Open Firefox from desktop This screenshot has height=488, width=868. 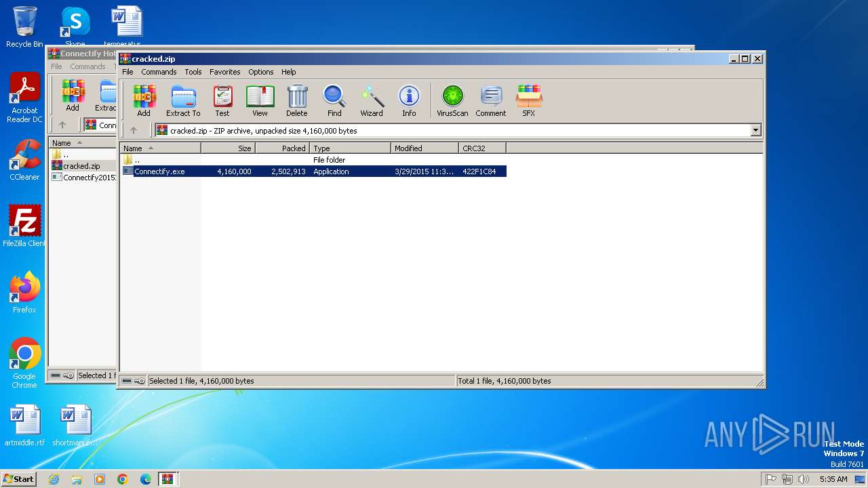point(24,293)
